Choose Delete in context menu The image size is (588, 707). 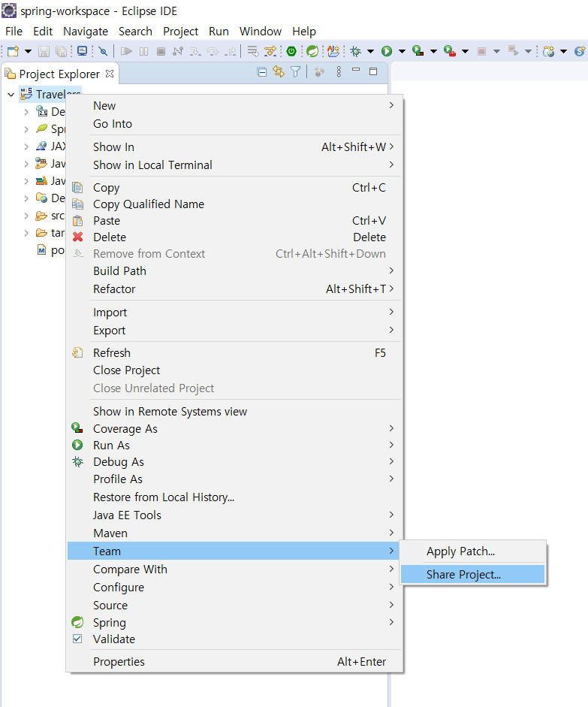234,237
